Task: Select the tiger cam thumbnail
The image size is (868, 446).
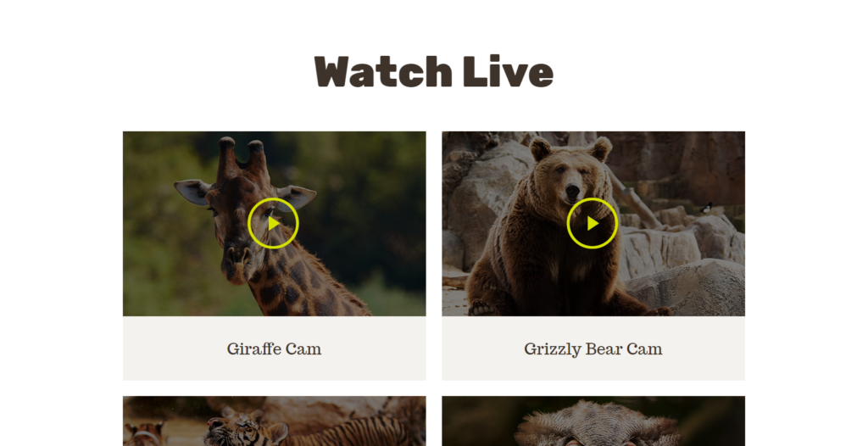Action: click(x=274, y=421)
